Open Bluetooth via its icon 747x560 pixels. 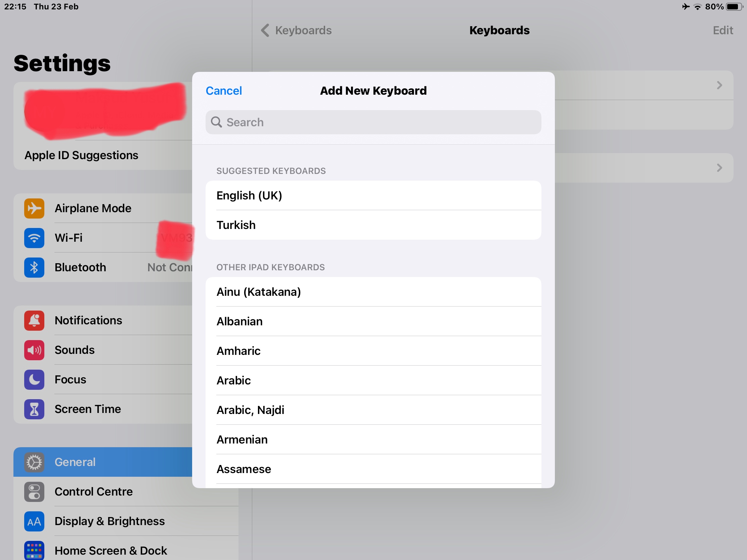click(34, 267)
